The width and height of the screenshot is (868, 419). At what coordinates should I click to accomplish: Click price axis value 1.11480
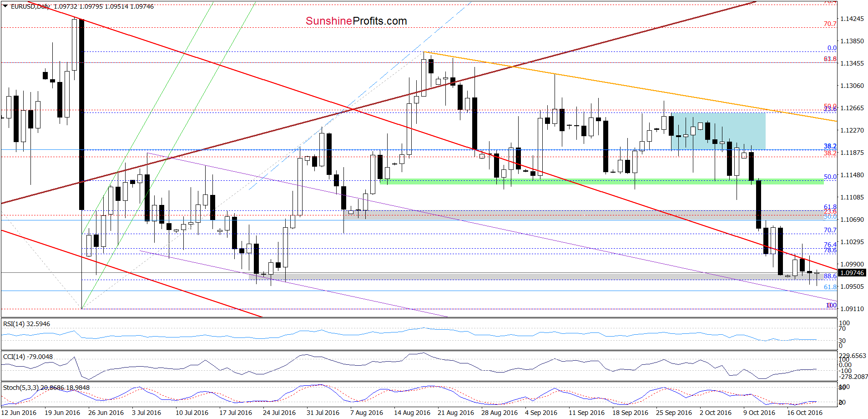pos(852,175)
